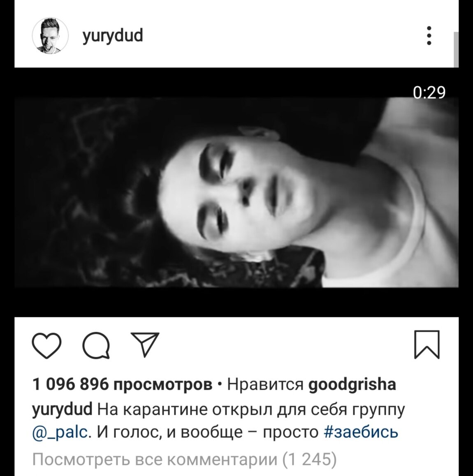473x476 pixels.
Task: Open yurydud profile picture
Action: [x=50, y=36]
